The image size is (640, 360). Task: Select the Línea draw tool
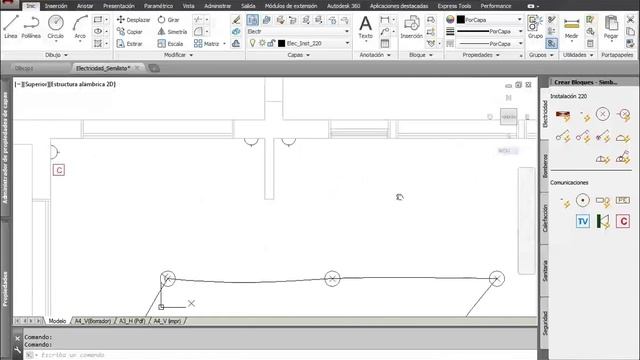point(11,27)
